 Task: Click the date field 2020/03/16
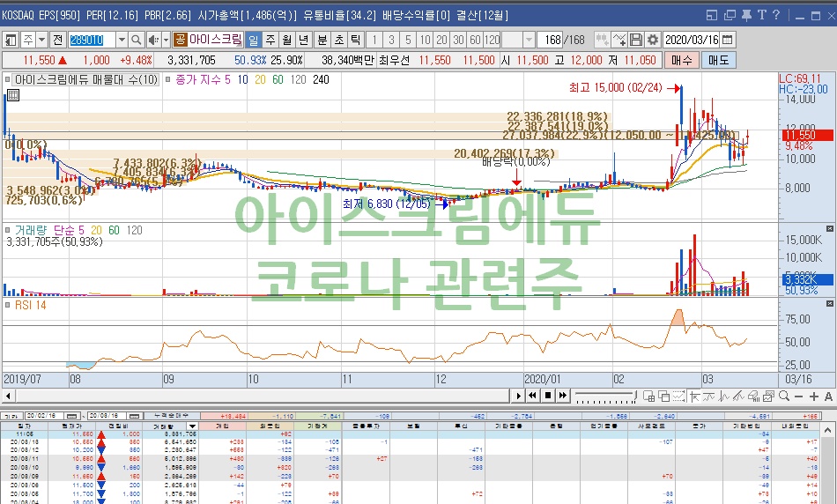tap(692, 40)
